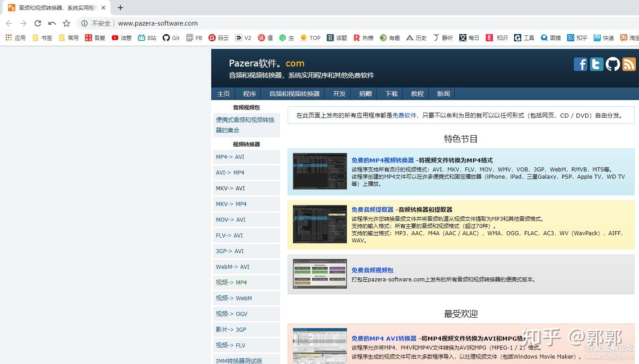The height and width of the screenshot is (364, 639).
Task: Open the Twitter social icon
Action: [x=597, y=64]
